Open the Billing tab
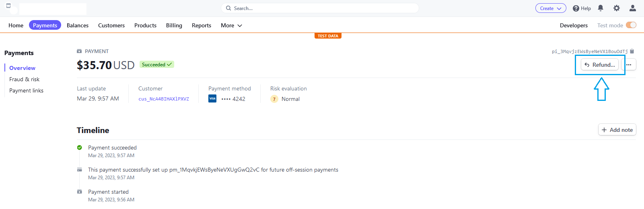Viewport: 644px width, 209px height. coord(174,25)
